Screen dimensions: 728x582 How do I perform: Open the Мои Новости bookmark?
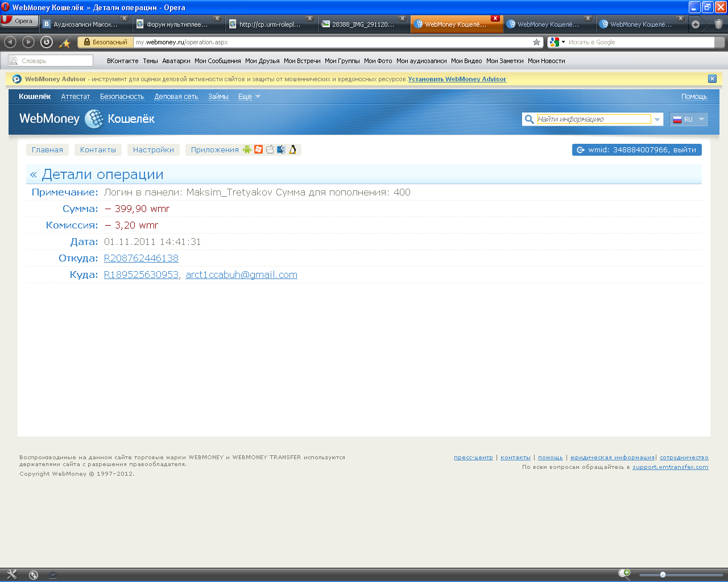546,61
